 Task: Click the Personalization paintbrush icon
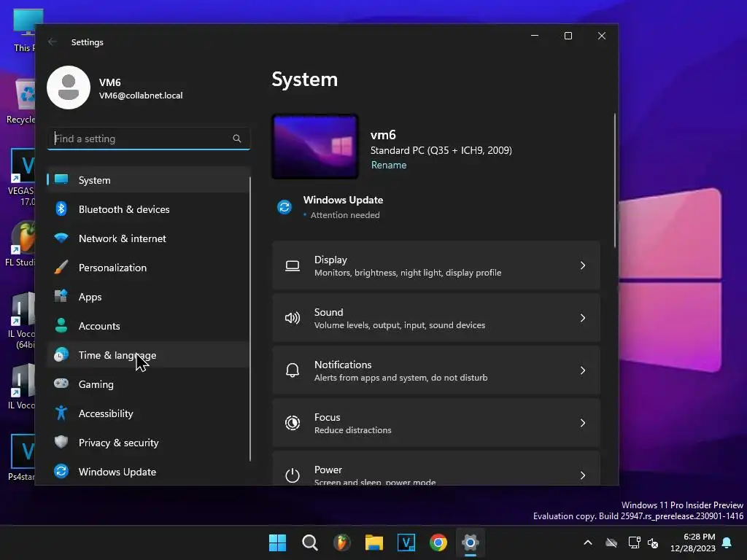[61, 267]
